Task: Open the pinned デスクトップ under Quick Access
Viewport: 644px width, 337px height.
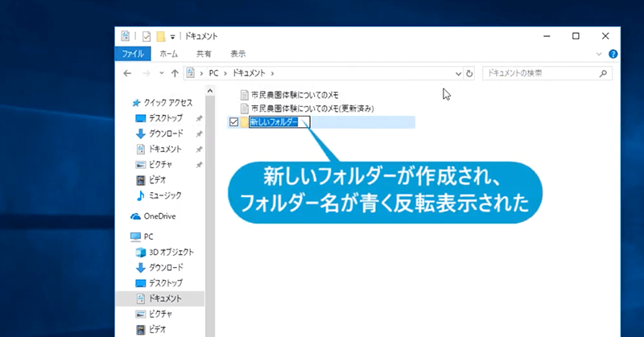Action: 166,118
